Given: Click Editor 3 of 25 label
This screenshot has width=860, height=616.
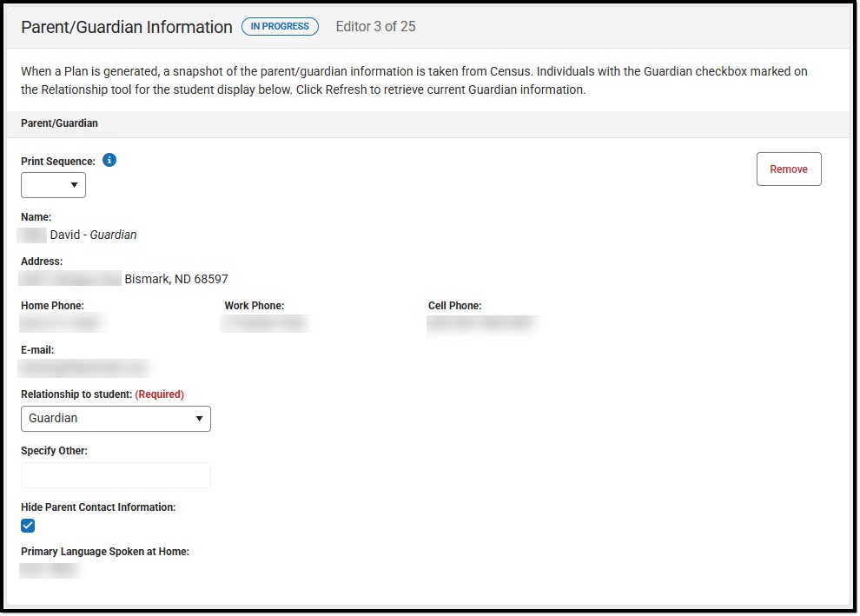Looking at the screenshot, I should tap(375, 26).
